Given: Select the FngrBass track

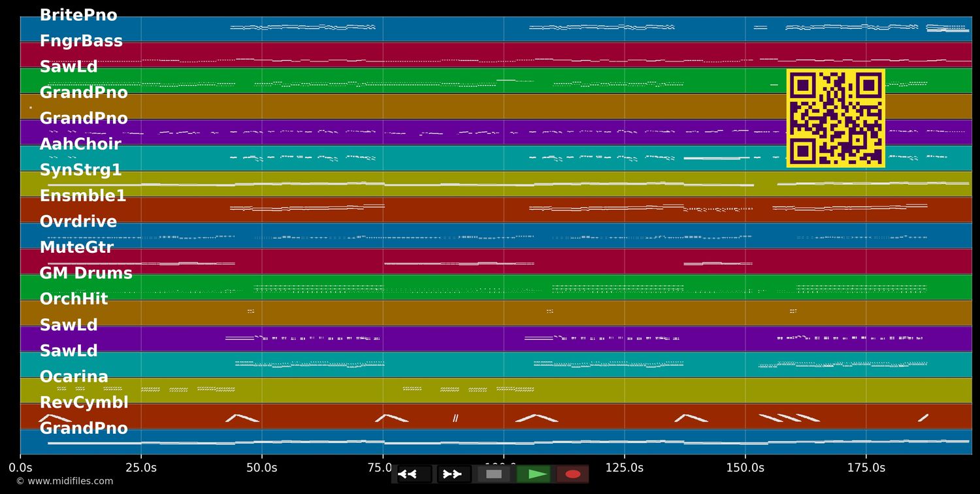Looking at the screenshot, I should (81, 41).
